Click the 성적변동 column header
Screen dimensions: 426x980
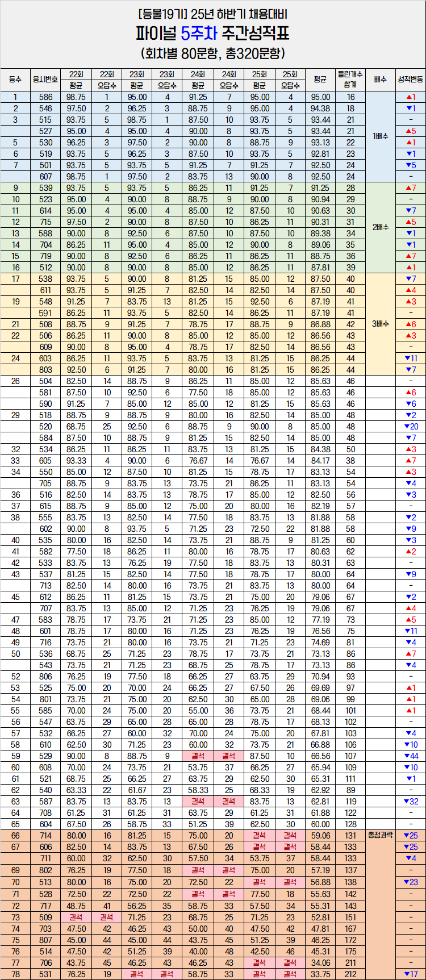(x=410, y=80)
